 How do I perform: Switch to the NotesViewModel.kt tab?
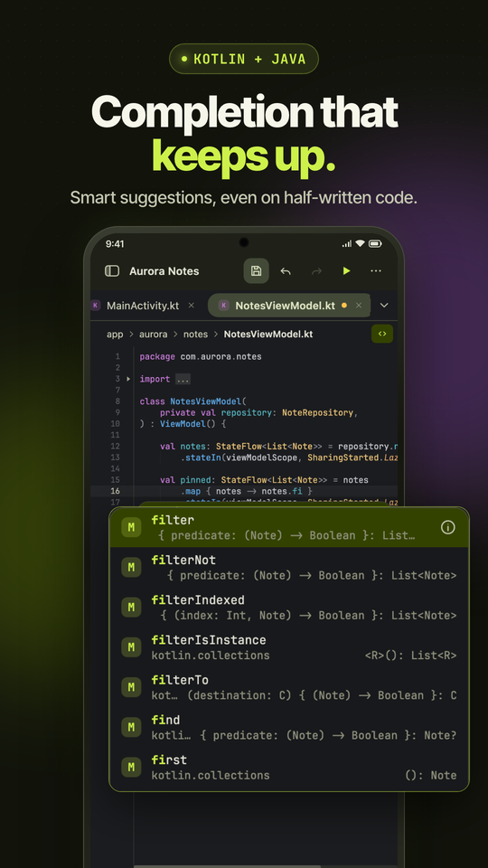[289, 306]
